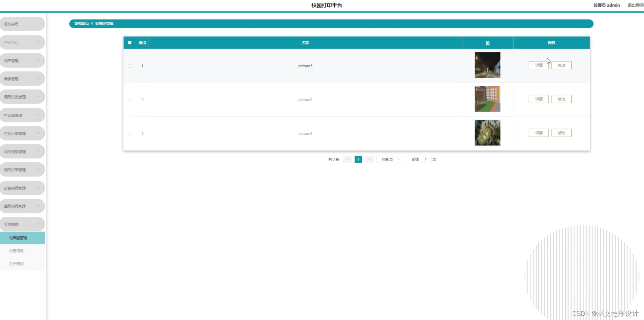Check the checkbox for the picture3 row

(130, 66)
